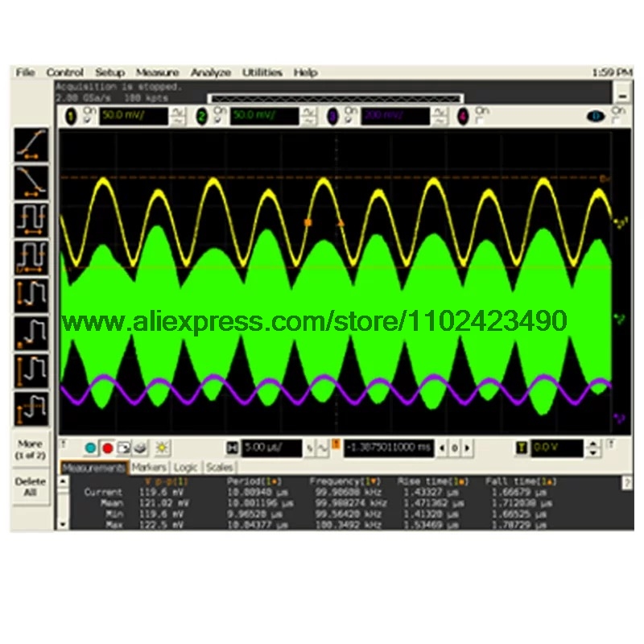Click the horizontal zoom-in waveform icon
This screenshot has width=644, height=644.
click(x=323, y=449)
